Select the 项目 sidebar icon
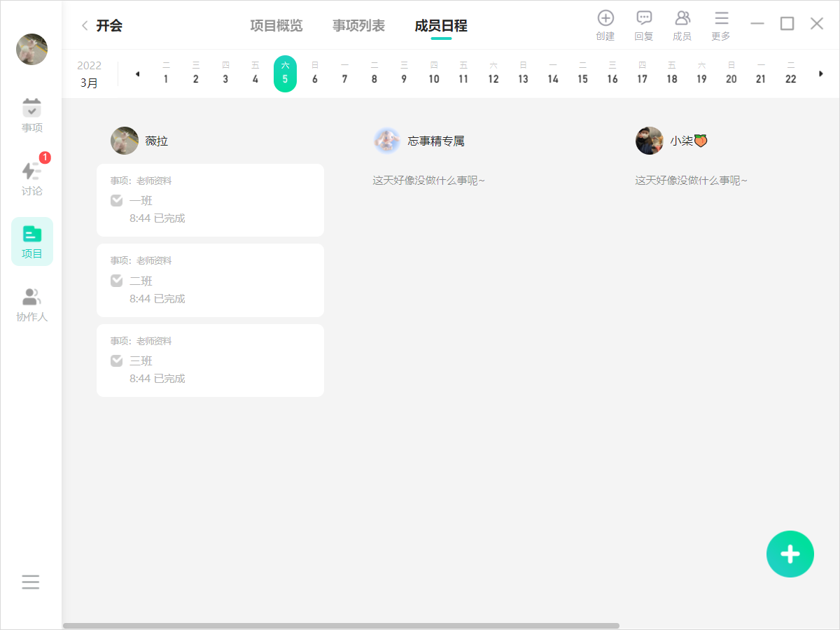 (32, 241)
